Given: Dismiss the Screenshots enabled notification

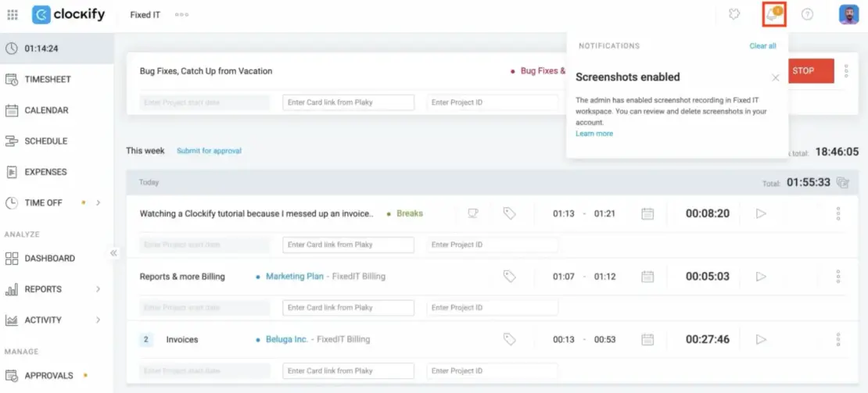Looking at the screenshot, I should pyautogui.click(x=776, y=78).
